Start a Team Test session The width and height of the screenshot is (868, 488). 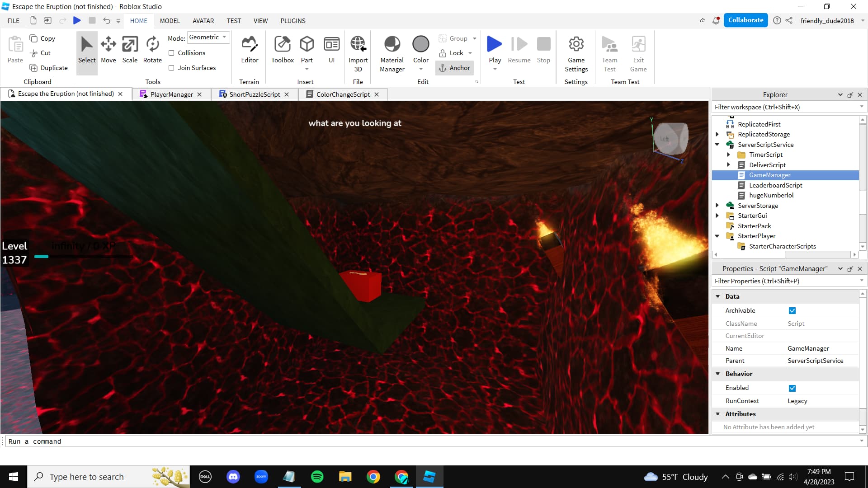click(x=609, y=53)
